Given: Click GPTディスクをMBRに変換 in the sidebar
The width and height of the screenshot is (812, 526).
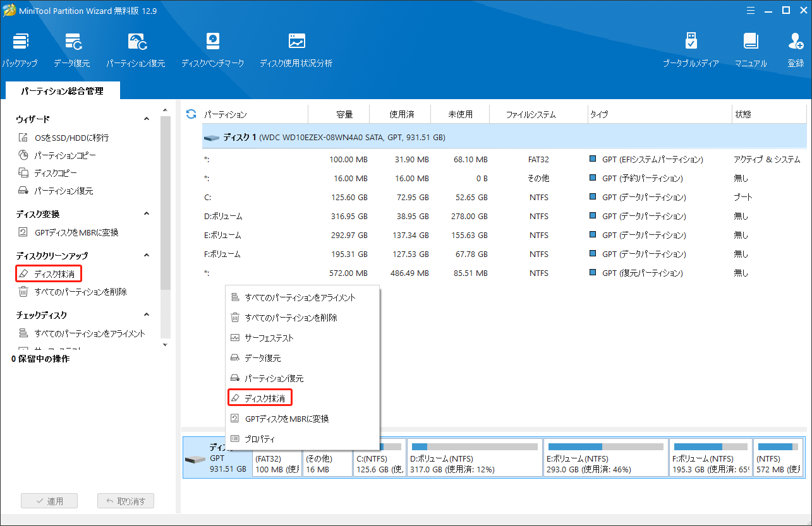Looking at the screenshot, I should [68, 232].
